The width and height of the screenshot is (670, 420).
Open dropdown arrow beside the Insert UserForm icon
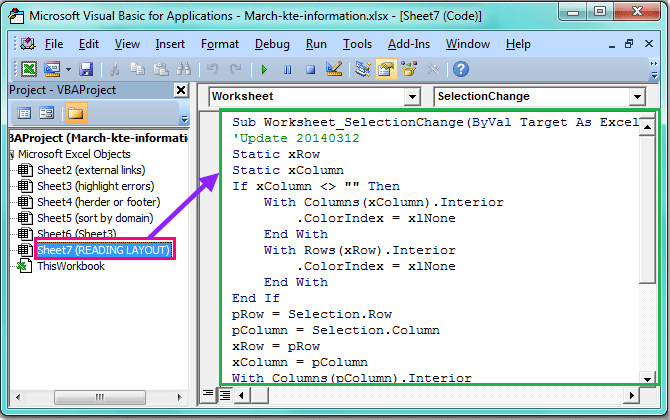67,69
